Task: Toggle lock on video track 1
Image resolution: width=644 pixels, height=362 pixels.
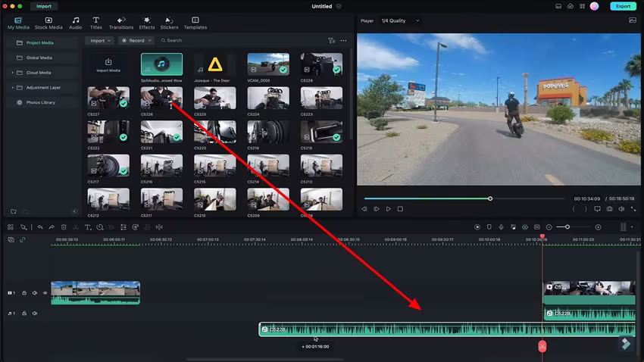Action: (x=24, y=293)
